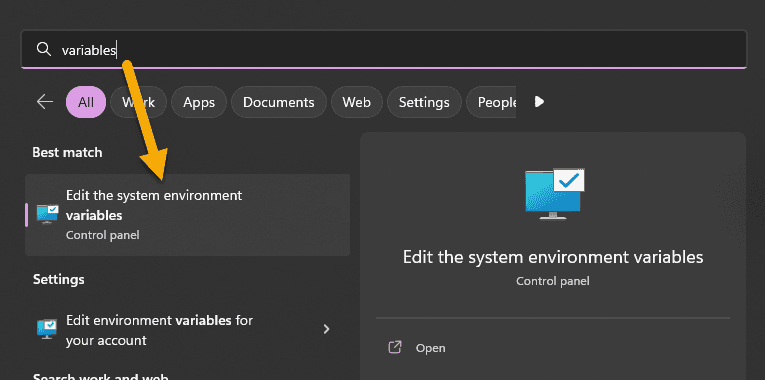Viewport: 765px width, 380px height.
Task: Go back with the left arrow
Action: point(45,102)
